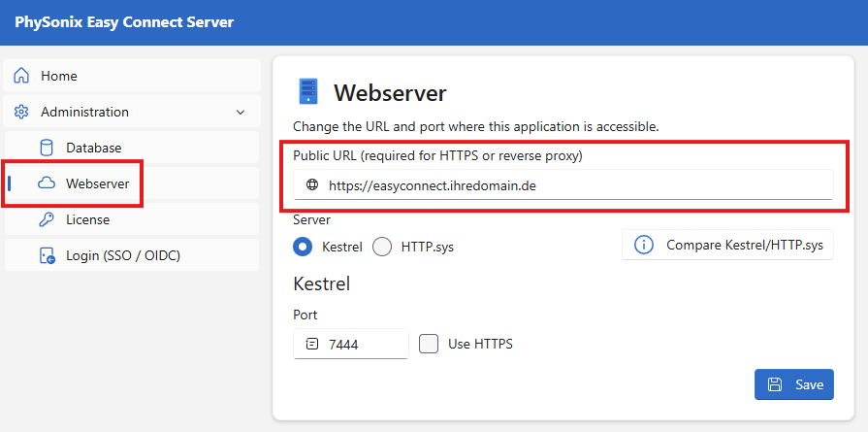The height and width of the screenshot is (432, 868).
Task: Click the Administration menu label
Action: [x=84, y=112]
